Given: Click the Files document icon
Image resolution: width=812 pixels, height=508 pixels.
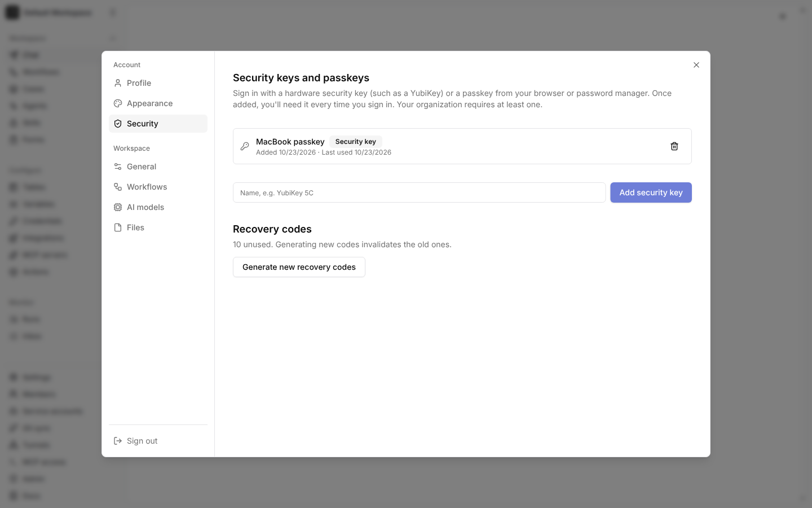Looking at the screenshot, I should tap(118, 227).
